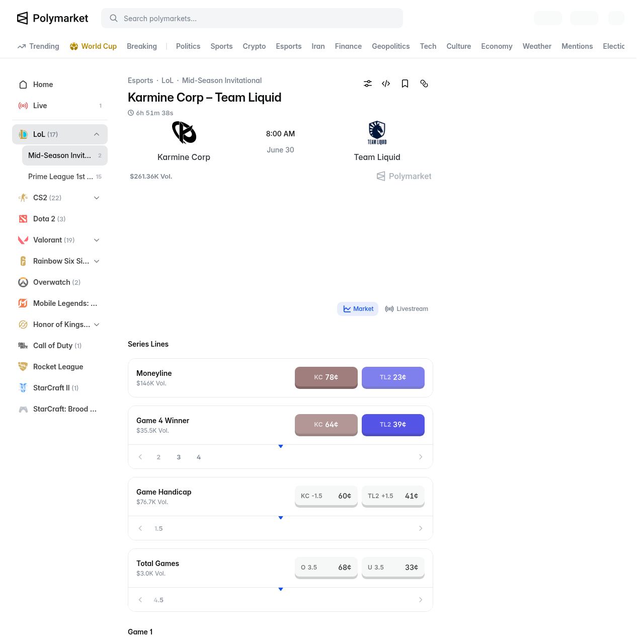Switch to the Market view tab
644x644 pixels.
pos(358,309)
